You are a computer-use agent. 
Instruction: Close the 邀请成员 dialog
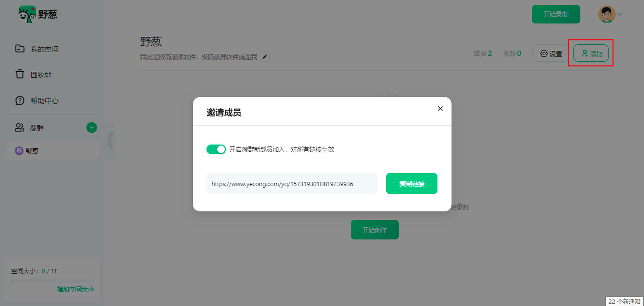click(440, 108)
